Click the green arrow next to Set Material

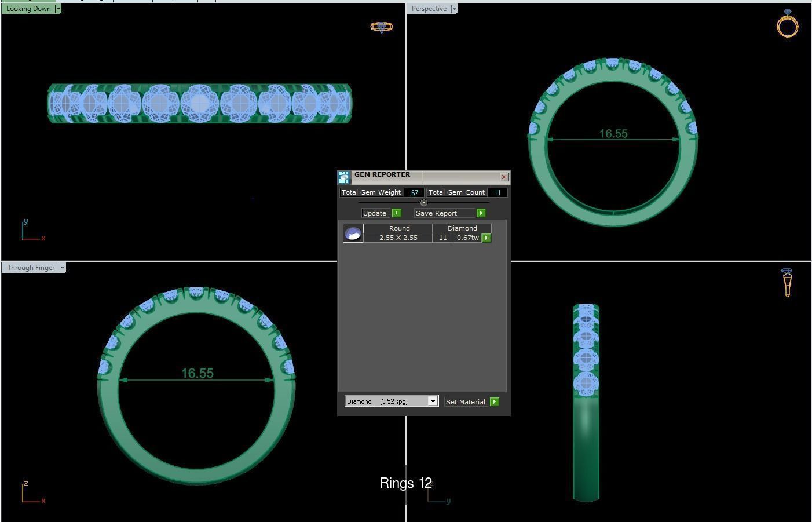tap(495, 401)
